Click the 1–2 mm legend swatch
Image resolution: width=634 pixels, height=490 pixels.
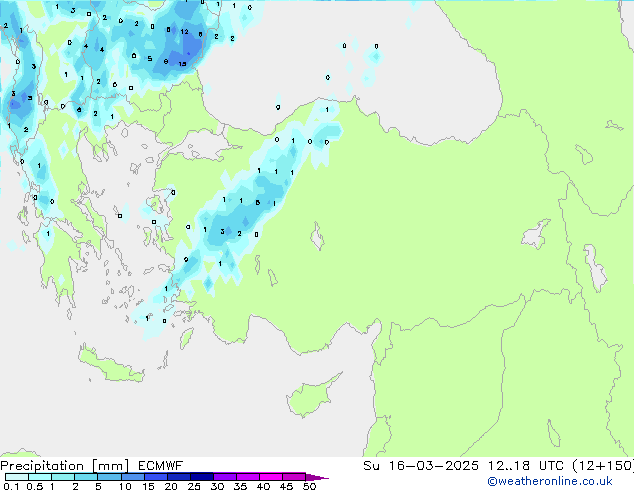coord(63,477)
